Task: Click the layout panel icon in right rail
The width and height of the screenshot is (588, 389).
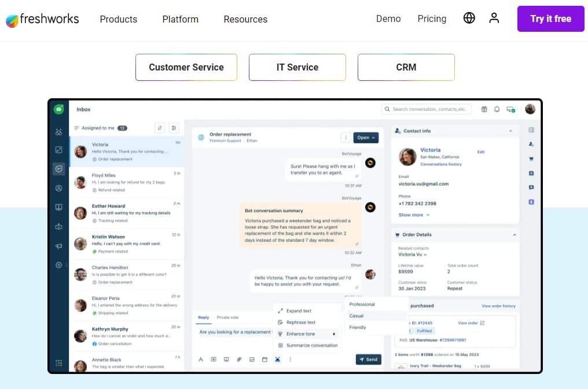Action: point(531,130)
